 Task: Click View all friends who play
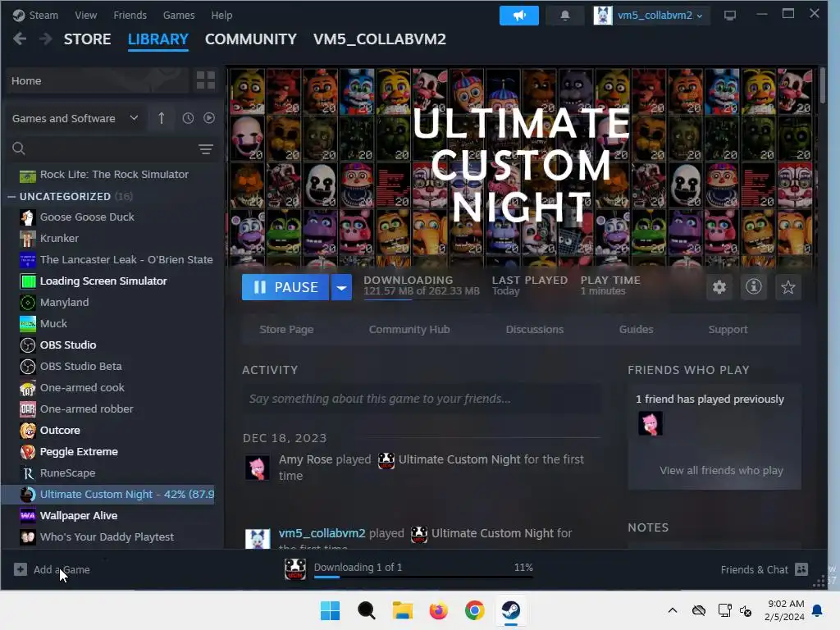coord(721,470)
